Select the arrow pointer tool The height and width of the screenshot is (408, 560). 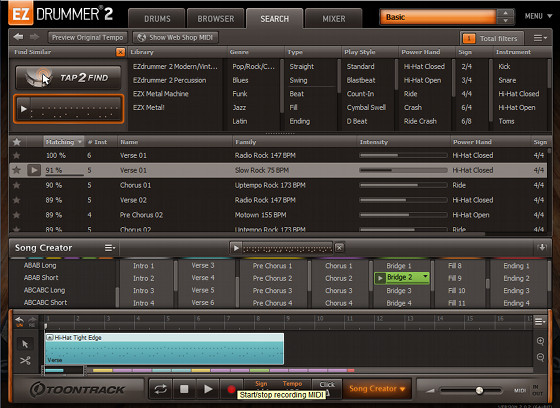click(25, 344)
